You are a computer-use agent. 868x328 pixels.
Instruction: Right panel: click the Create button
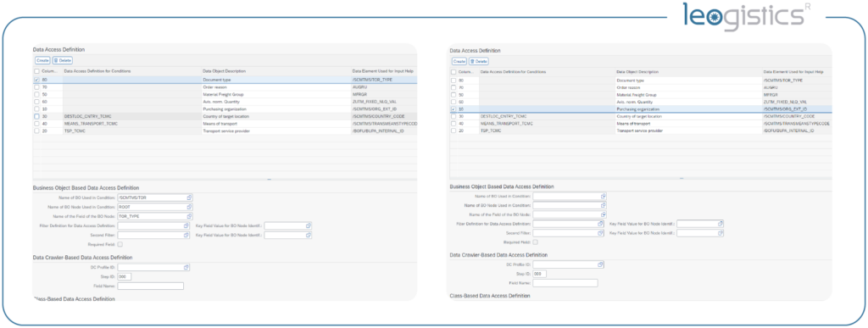coord(459,61)
